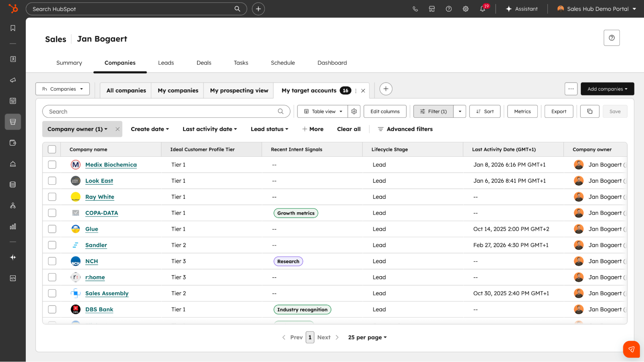
Task: Open table view settings gear icon
Action: point(354,112)
